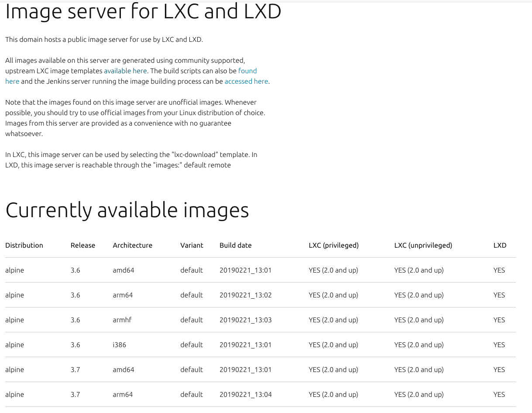Click the LXC (unprivileged) column header
The image size is (532, 413).
[x=423, y=245]
